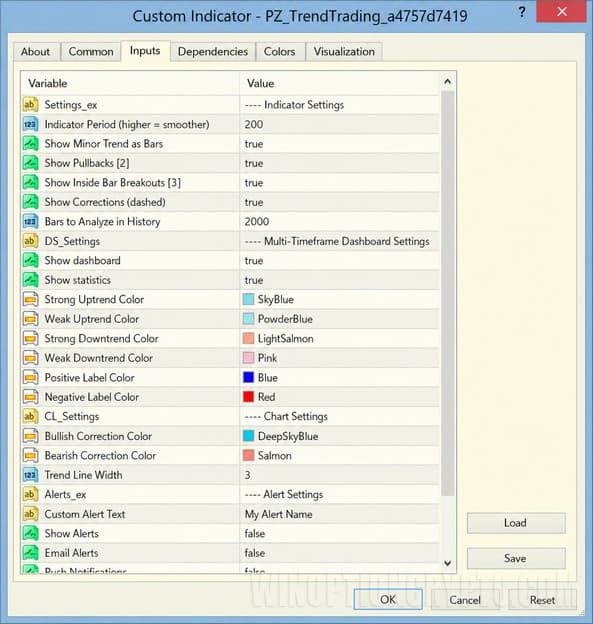Viewport: 593px width, 624px height.
Task: Click the integer icon beside Bars to Analyze in History
Action: coord(30,222)
